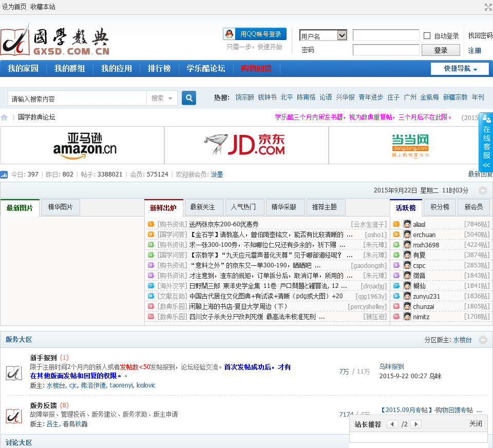Open the 搜索 type dropdown
Screen dimensions: 493x448
tap(162, 99)
